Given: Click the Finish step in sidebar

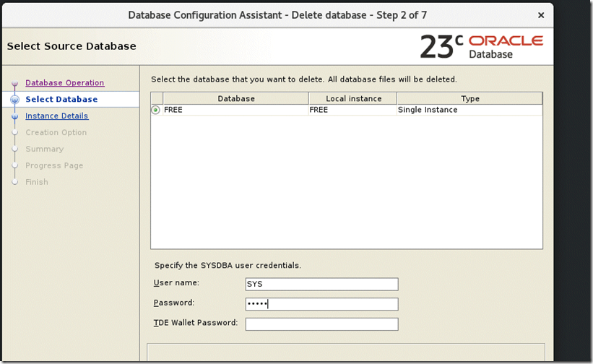Looking at the screenshot, I should (36, 183).
